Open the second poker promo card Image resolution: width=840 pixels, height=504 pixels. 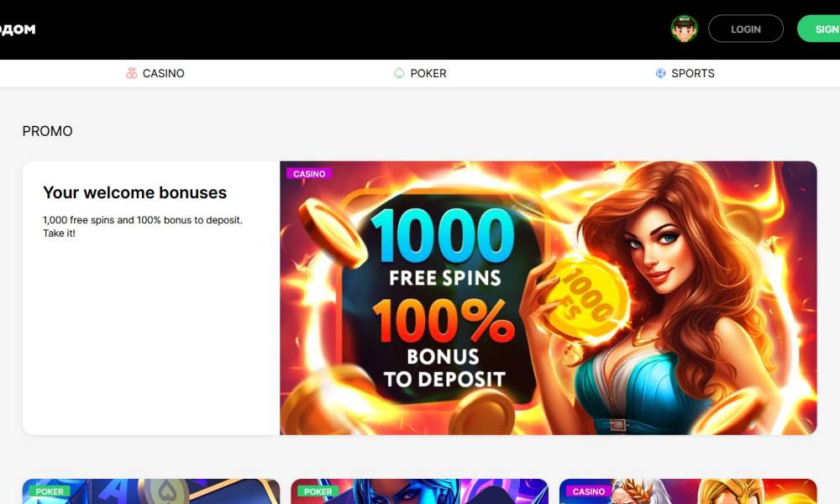pos(419,491)
